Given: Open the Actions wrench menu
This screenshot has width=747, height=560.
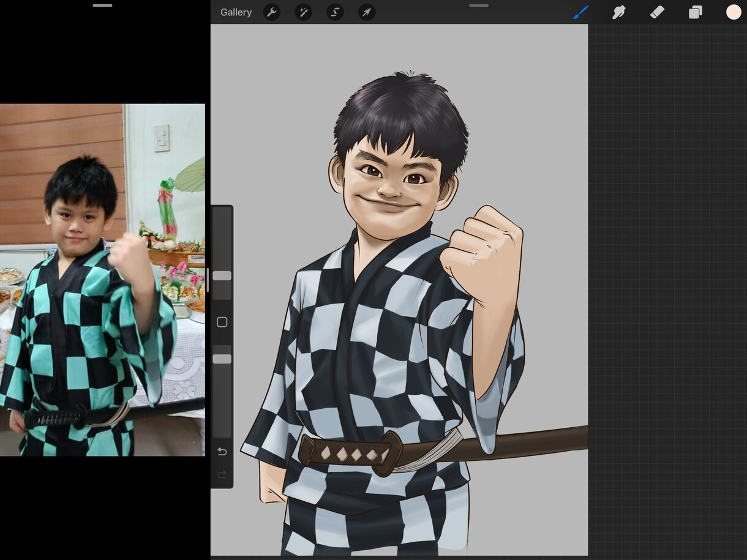Looking at the screenshot, I should 272,12.
